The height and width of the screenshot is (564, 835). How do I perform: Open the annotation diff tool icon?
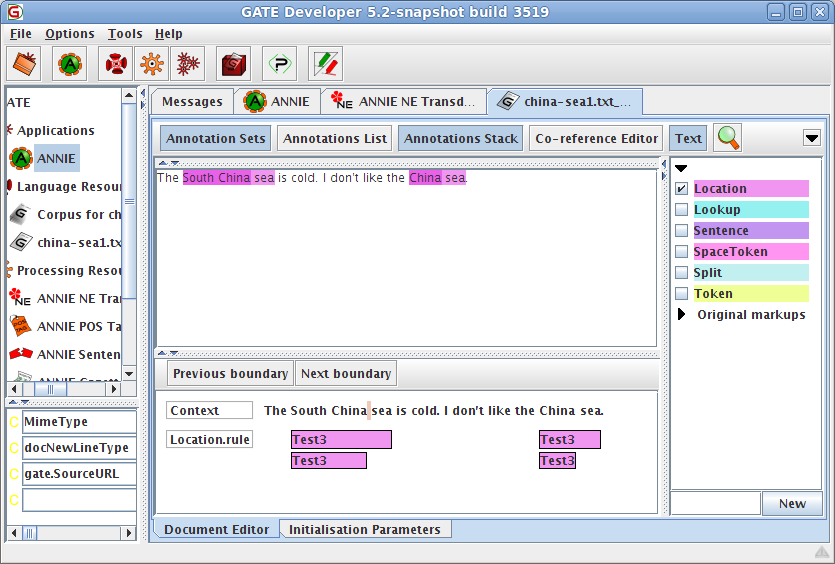pyautogui.click(x=325, y=64)
